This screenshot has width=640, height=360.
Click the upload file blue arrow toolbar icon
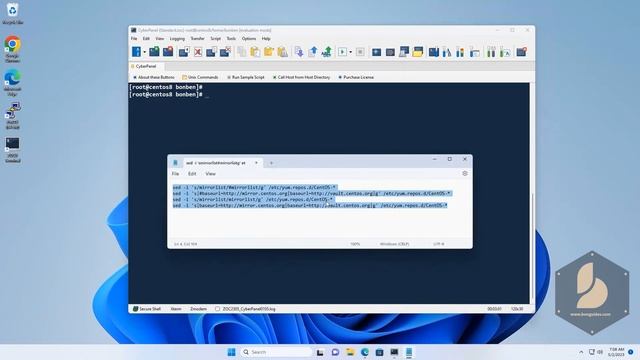pyautogui.click(x=313, y=52)
